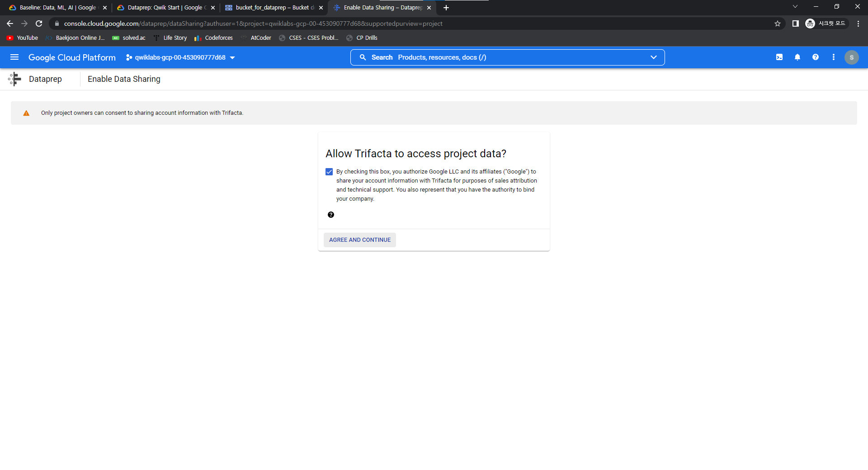Open the Life Story bookmark

(x=170, y=38)
